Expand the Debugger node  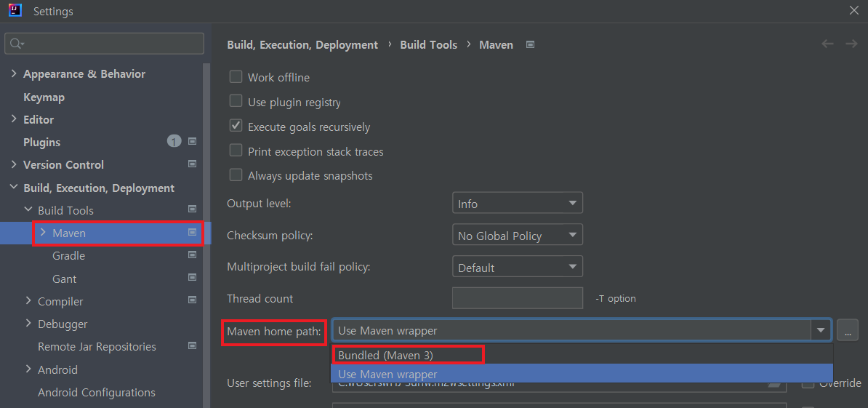point(28,324)
